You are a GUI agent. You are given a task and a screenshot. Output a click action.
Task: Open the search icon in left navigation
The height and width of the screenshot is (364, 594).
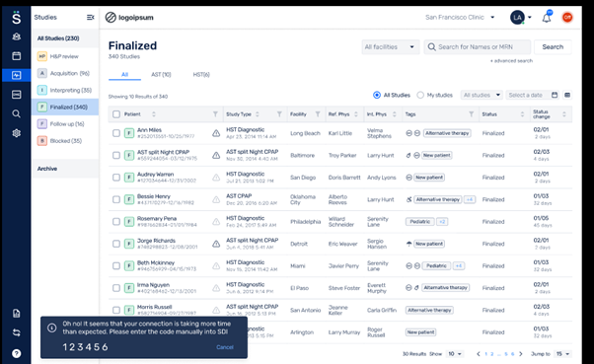click(17, 113)
